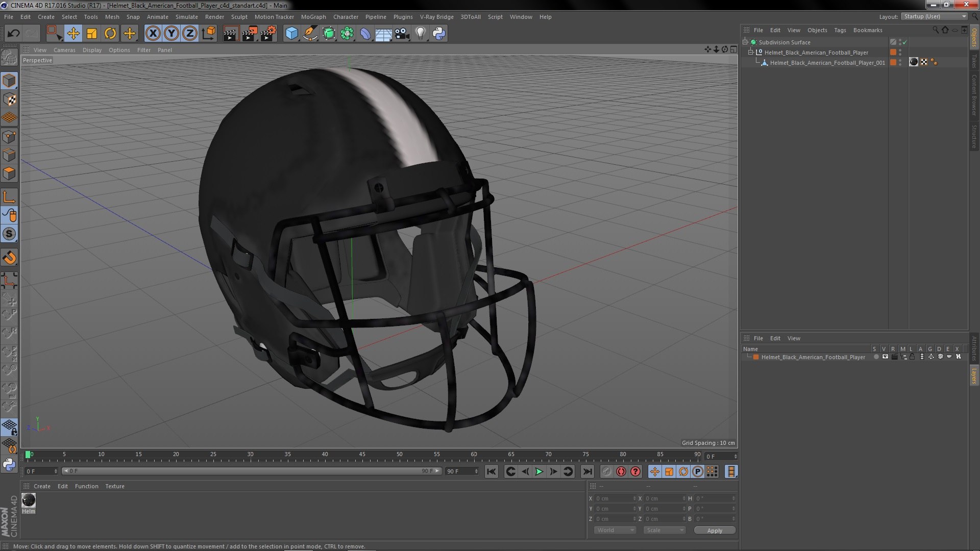Image resolution: width=980 pixels, height=551 pixels.
Task: Open Edit Render Settings icon
Action: [x=268, y=34]
